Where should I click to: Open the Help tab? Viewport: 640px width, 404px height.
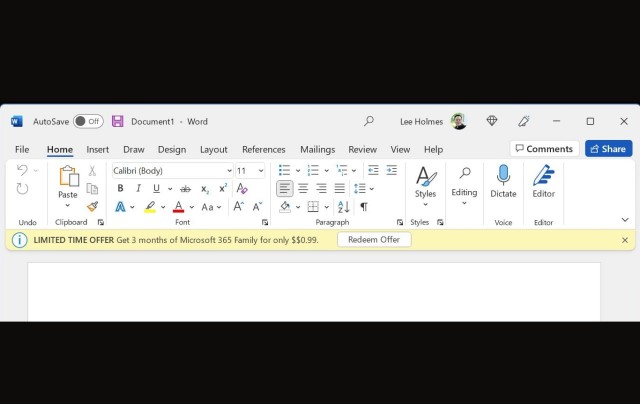[433, 149]
